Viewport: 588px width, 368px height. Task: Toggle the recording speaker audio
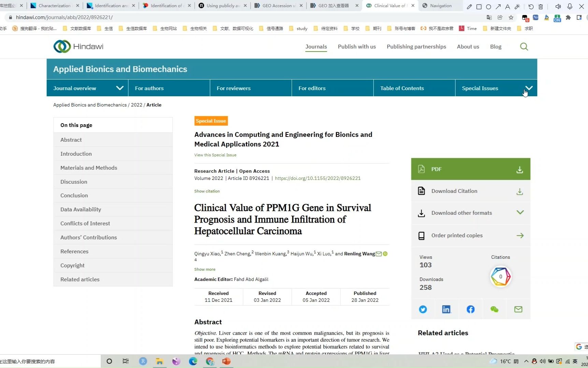(x=558, y=6)
